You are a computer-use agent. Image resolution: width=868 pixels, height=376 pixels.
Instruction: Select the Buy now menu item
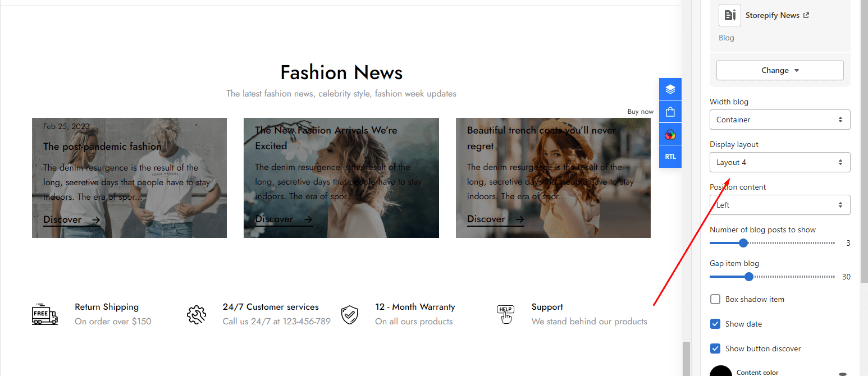tap(640, 111)
